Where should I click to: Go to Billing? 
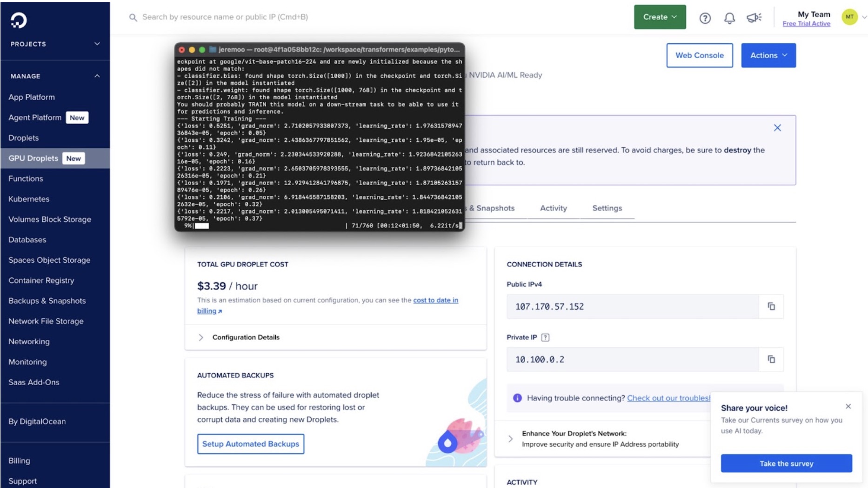pyautogui.click(x=19, y=461)
